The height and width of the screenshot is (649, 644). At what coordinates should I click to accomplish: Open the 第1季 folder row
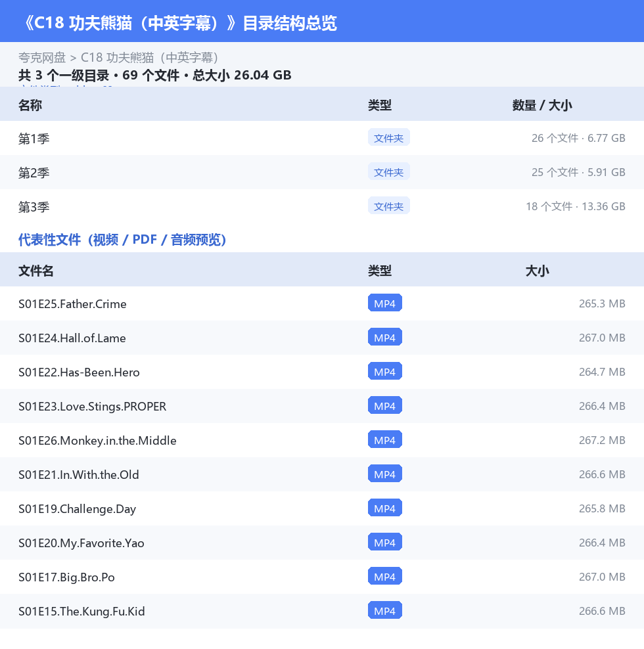[322, 138]
